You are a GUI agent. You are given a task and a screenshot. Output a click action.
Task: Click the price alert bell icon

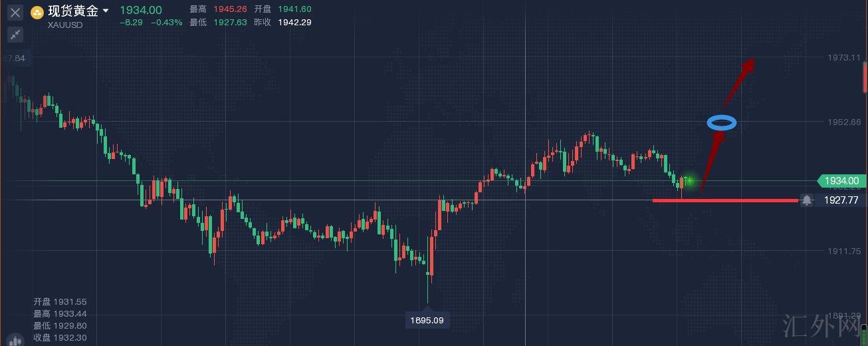click(x=807, y=200)
